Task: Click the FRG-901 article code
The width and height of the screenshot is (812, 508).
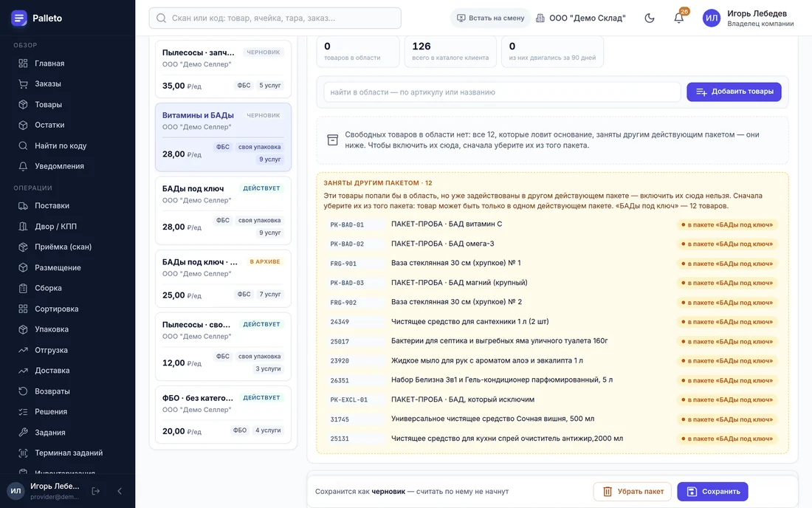Action: click(x=343, y=264)
